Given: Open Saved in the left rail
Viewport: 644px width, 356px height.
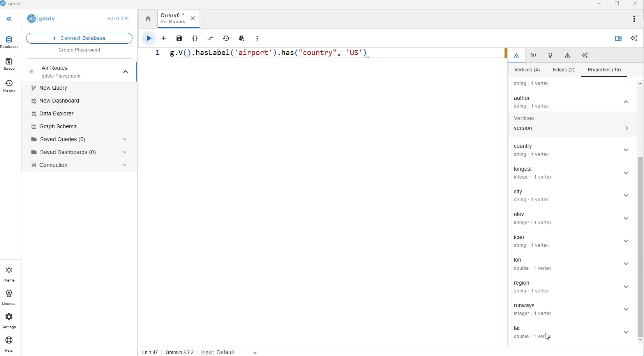Looking at the screenshot, I should pyautogui.click(x=9, y=64).
